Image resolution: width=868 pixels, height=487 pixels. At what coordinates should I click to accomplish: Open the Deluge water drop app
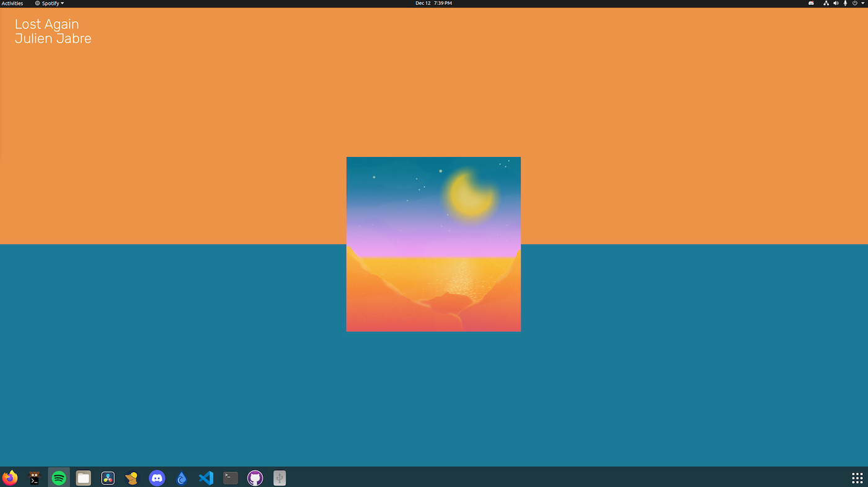[182, 478]
